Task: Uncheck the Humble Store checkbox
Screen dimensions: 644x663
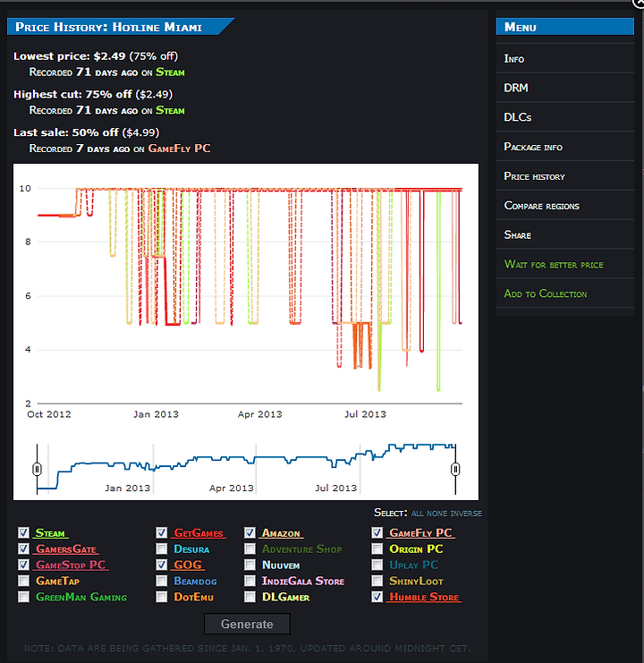Action: coord(377,597)
